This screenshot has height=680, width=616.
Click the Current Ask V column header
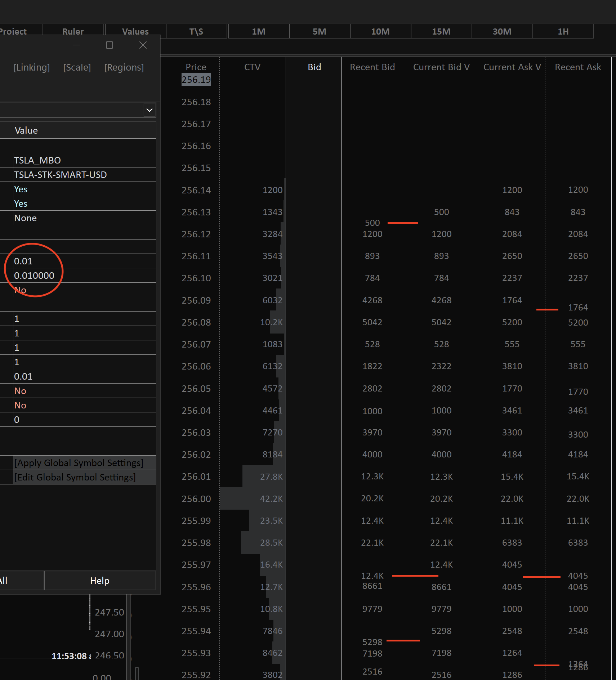512,67
